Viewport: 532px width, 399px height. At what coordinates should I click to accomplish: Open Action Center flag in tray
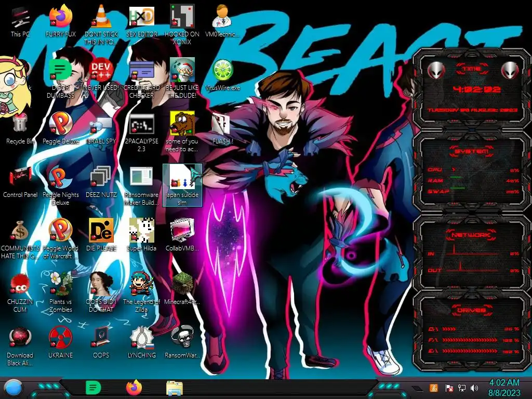(x=449, y=388)
